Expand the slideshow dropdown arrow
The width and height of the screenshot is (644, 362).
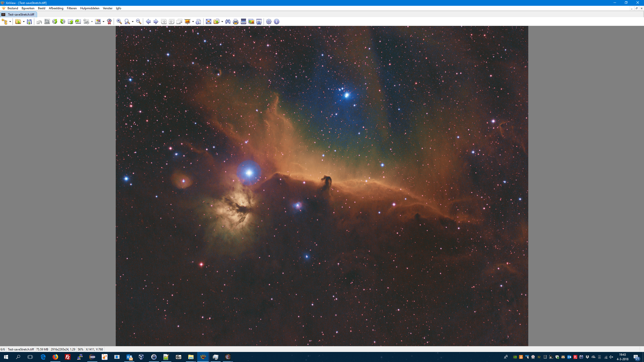point(193,22)
